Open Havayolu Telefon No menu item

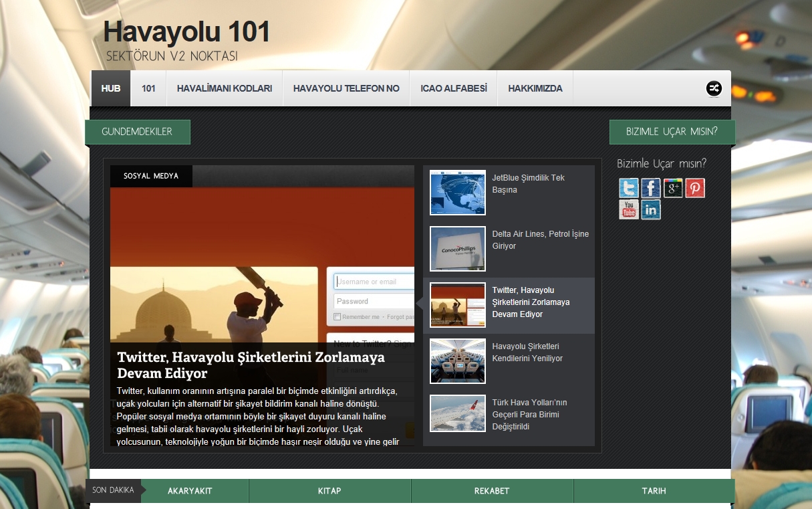click(346, 88)
